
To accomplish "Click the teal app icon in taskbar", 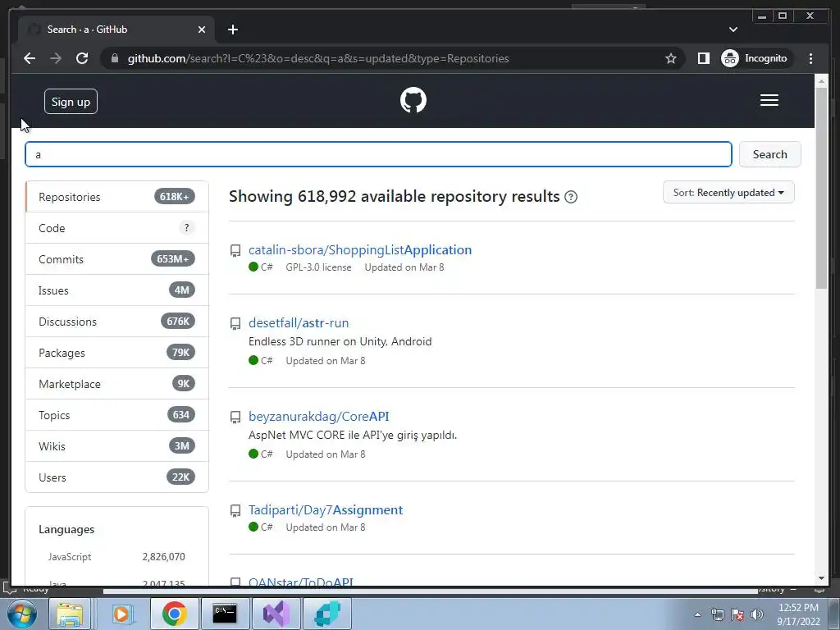I will pyautogui.click(x=327, y=614).
